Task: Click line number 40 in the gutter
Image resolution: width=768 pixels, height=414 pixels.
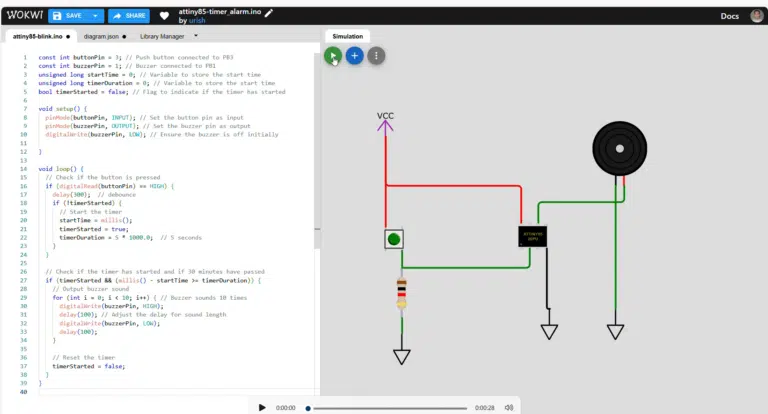Action: pos(24,392)
